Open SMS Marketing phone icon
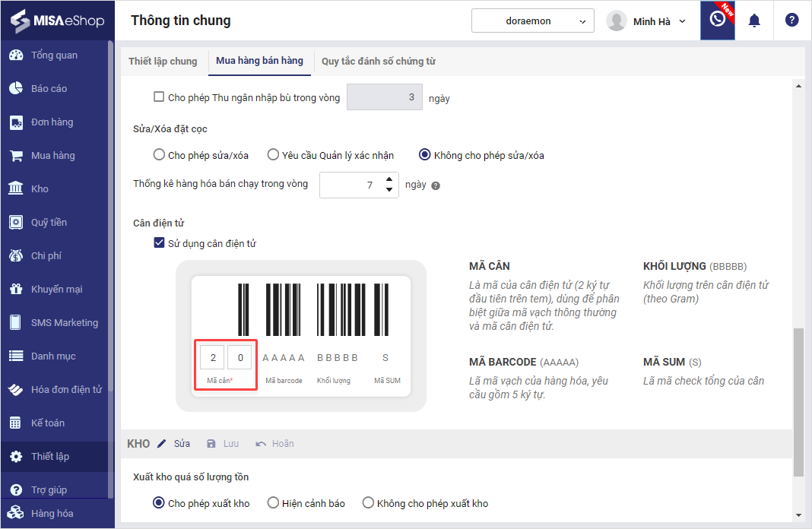Viewport: 812px width, 529px height. (16, 322)
